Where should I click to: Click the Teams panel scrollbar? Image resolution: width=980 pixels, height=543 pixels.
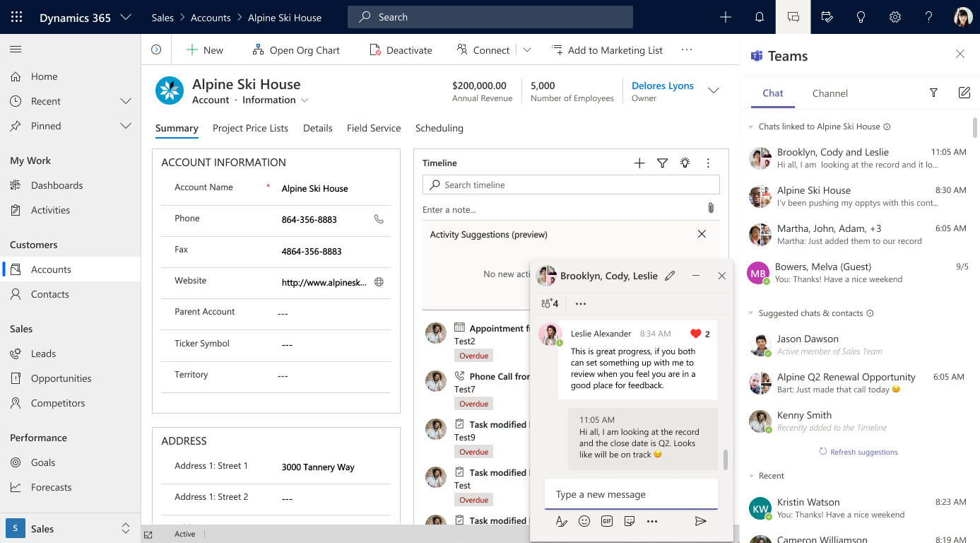[x=976, y=127]
